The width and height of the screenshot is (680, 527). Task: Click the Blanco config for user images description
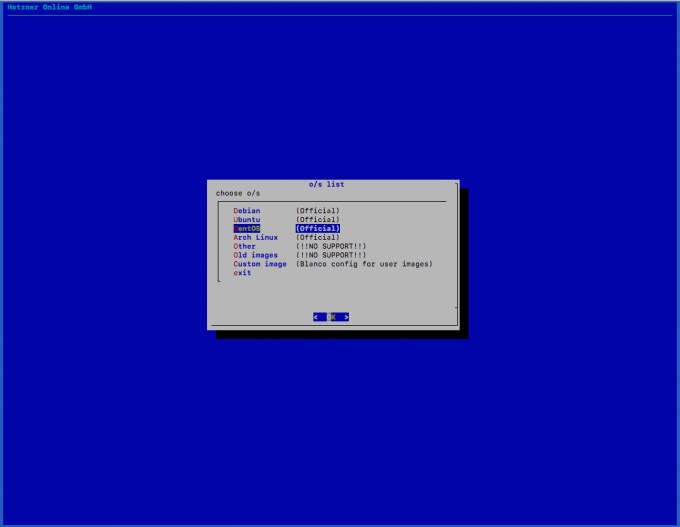coord(364,264)
